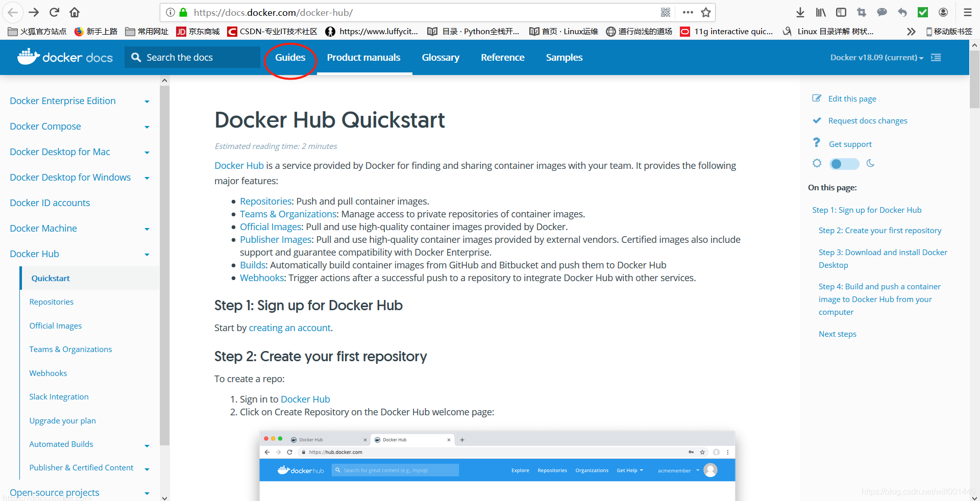This screenshot has height=501, width=980.
Task: Click the undo arrow toolbar icon
Action: pyautogui.click(x=902, y=12)
